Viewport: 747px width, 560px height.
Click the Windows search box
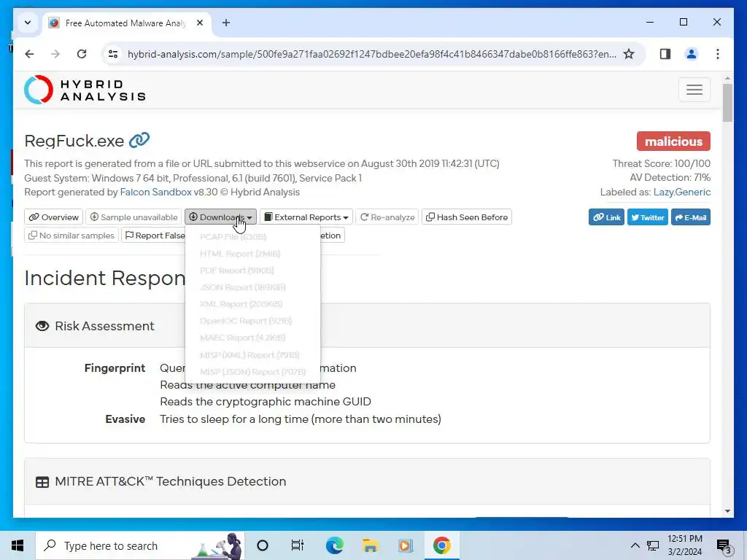tap(140, 545)
